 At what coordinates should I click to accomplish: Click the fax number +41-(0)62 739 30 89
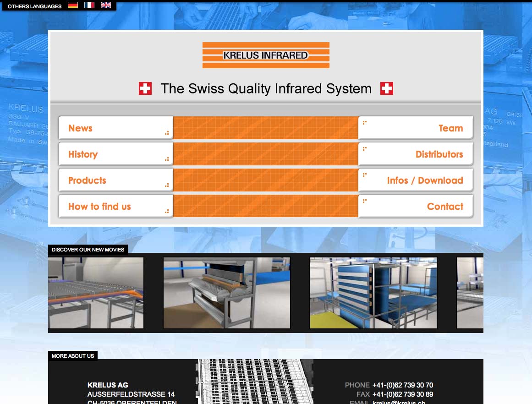click(403, 394)
